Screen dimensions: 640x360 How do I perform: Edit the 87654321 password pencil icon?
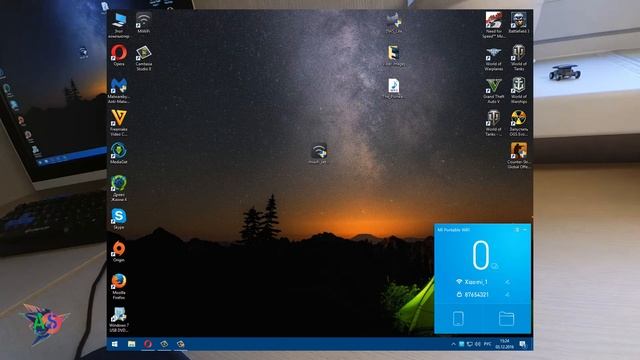[x=508, y=295]
